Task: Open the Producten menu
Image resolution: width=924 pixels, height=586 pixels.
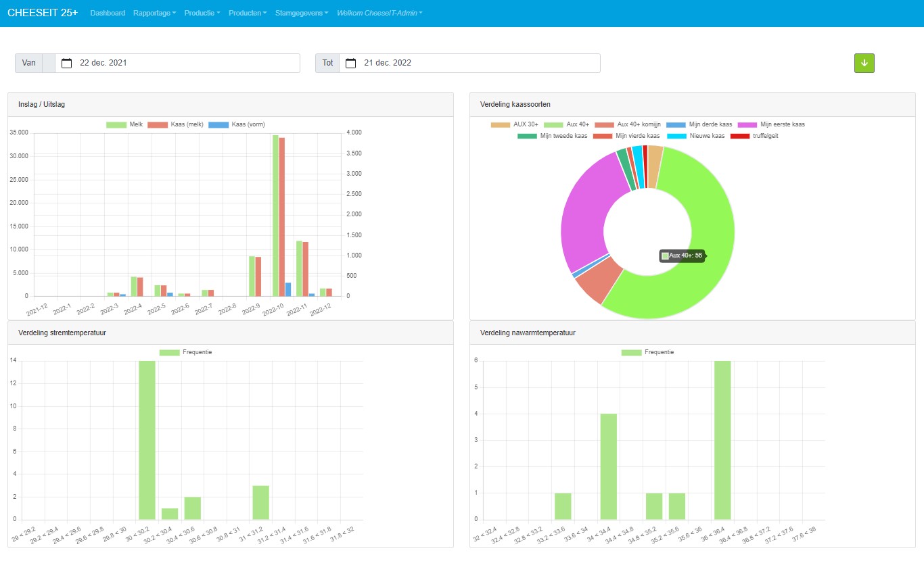Action: (x=247, y=13)
